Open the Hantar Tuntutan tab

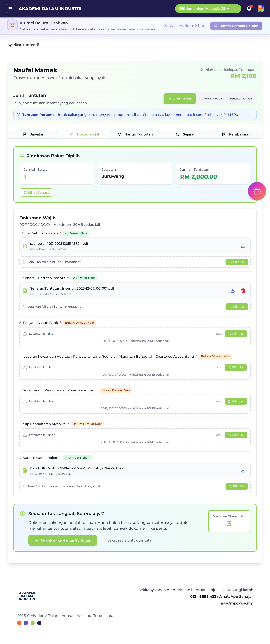point(135,134)
